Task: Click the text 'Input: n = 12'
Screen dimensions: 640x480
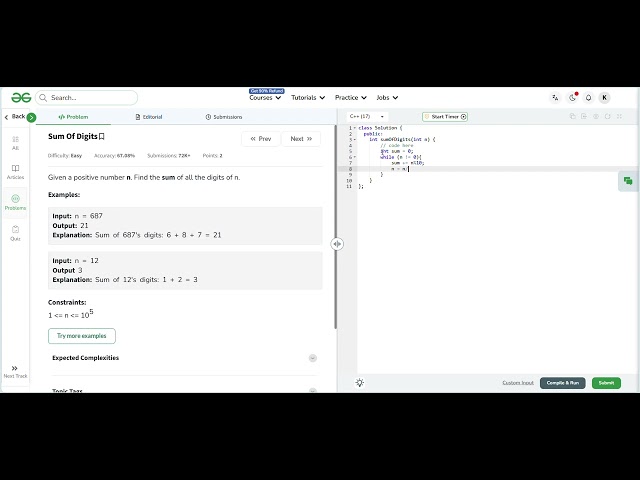Action: coord(76,260)
